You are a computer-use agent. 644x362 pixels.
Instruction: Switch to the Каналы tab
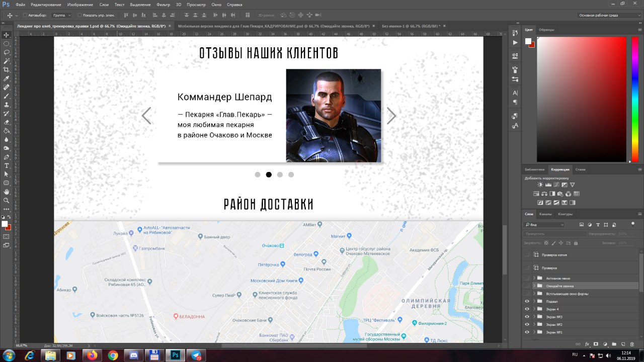[x=545, y=214]
